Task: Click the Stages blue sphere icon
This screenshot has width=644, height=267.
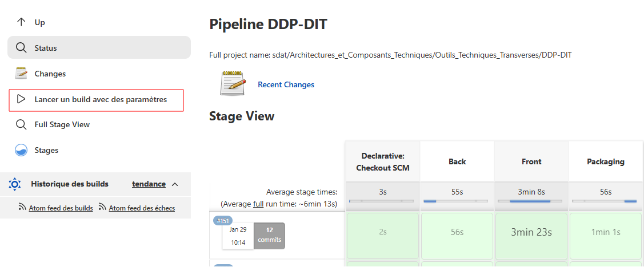Action: tap(21, 150)
